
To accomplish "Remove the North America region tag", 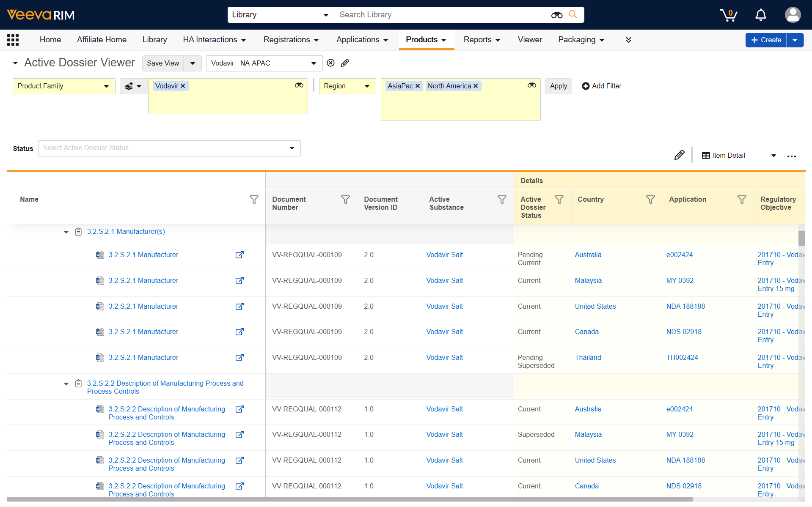I will [x=476, y=86].
